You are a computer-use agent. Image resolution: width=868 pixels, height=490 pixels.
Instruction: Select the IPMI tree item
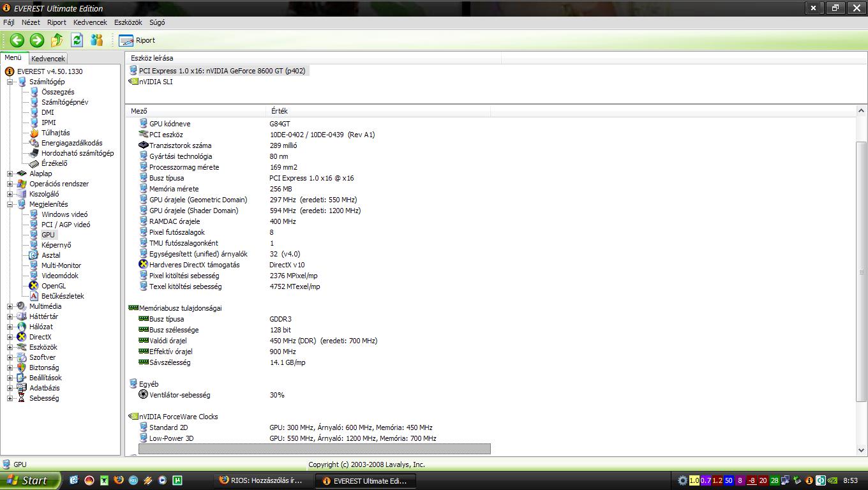tap(49, 122)
